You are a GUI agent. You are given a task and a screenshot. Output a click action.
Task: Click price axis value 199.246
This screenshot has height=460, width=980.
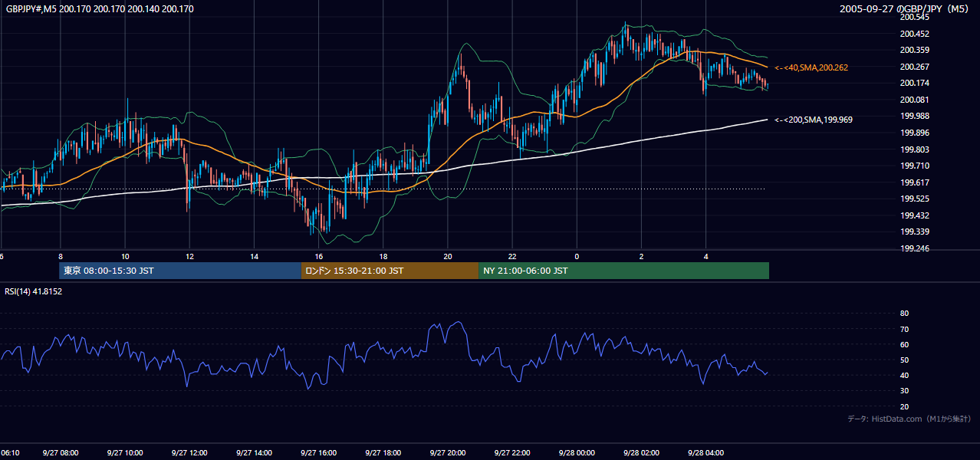915,248
